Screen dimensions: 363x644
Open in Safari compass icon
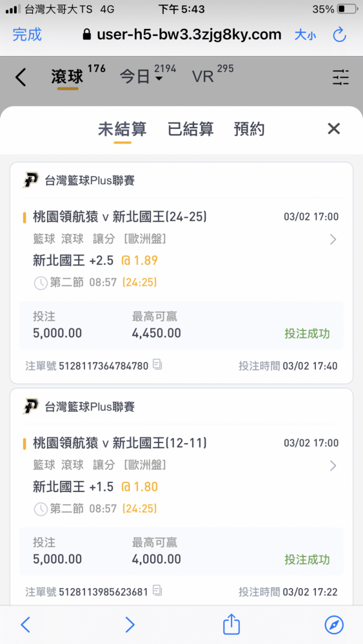(334, 625)
